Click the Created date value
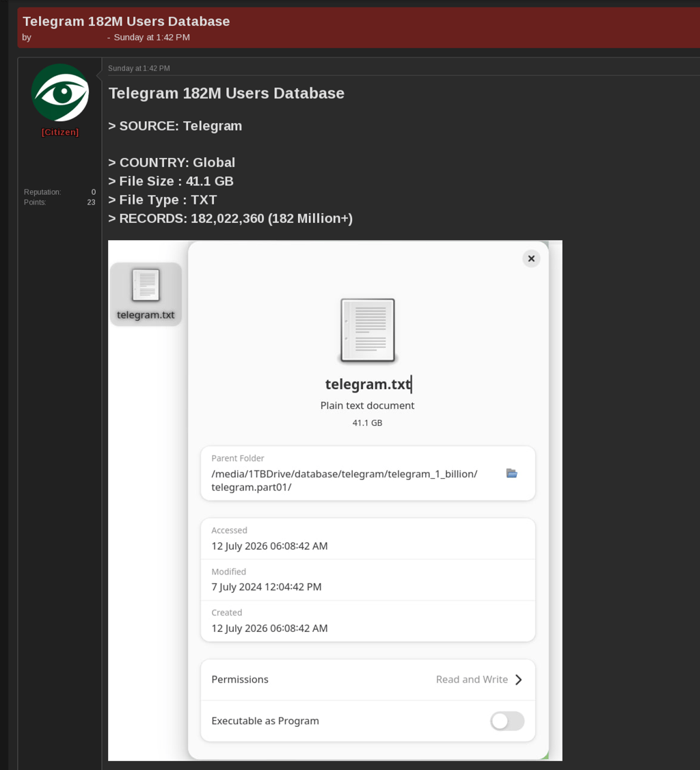 pos(269,628)
